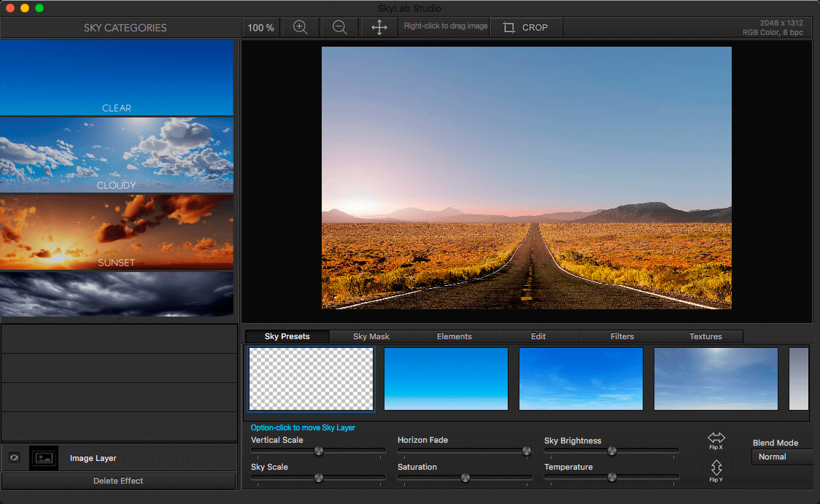Click the Flip Y icon
The width and height of the screenshot is (820, 504).
tap(716, 470)
